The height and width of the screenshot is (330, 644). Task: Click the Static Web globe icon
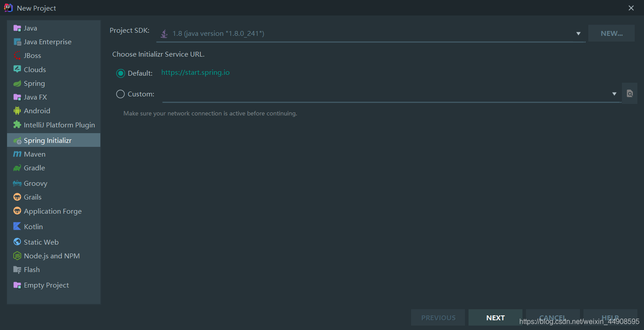click(17, 242)
